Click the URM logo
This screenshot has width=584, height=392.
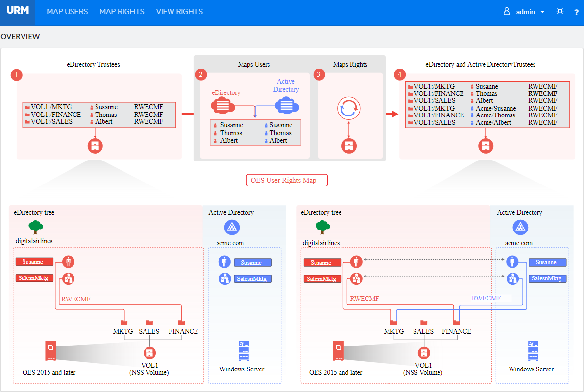click(x=18, y=12)
